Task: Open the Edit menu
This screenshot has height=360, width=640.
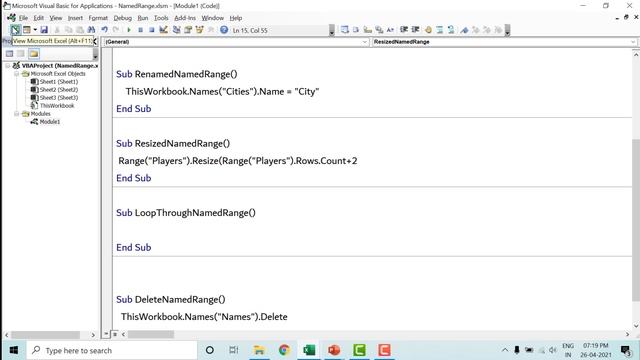Action: pos(38,18)
